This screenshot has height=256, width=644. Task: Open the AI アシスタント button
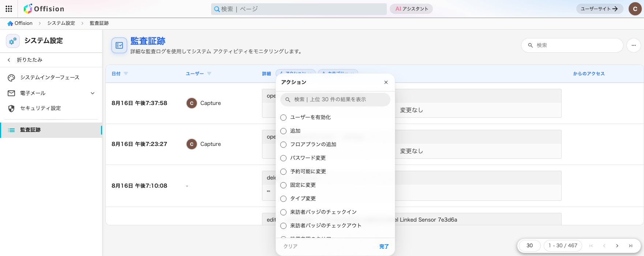(x=411, y=9)
